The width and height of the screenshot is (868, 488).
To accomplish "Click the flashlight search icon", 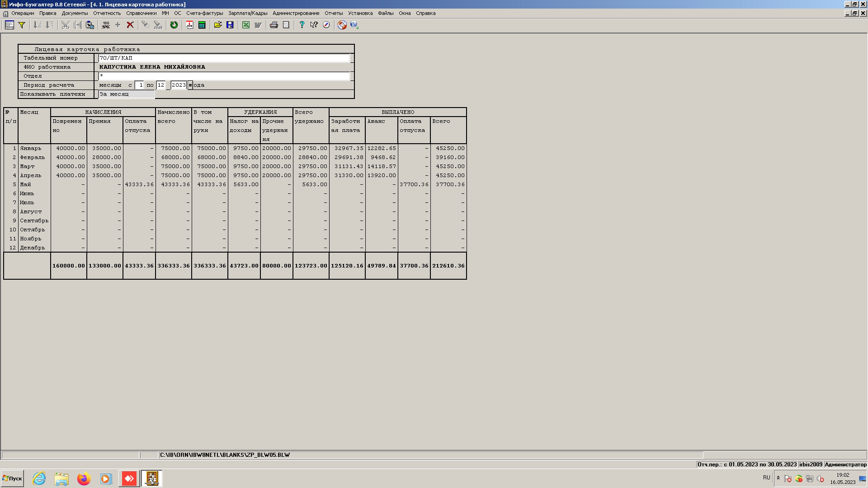I will pos(146,25).
